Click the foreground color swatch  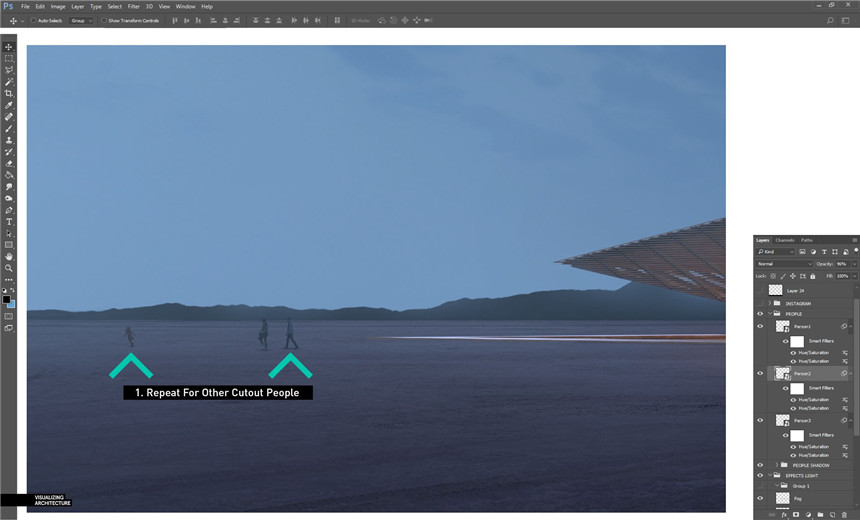coord(6,299)
